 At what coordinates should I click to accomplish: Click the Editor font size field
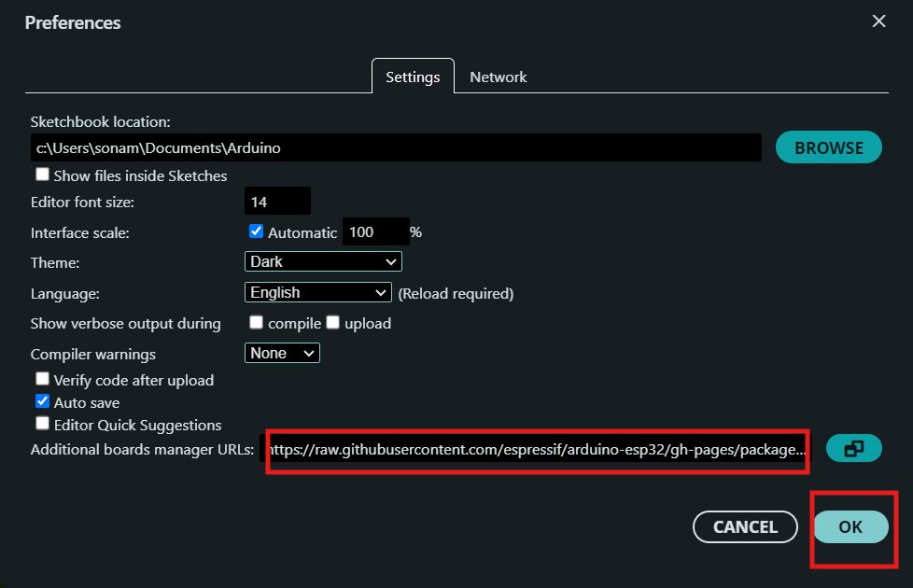[277, 202]
